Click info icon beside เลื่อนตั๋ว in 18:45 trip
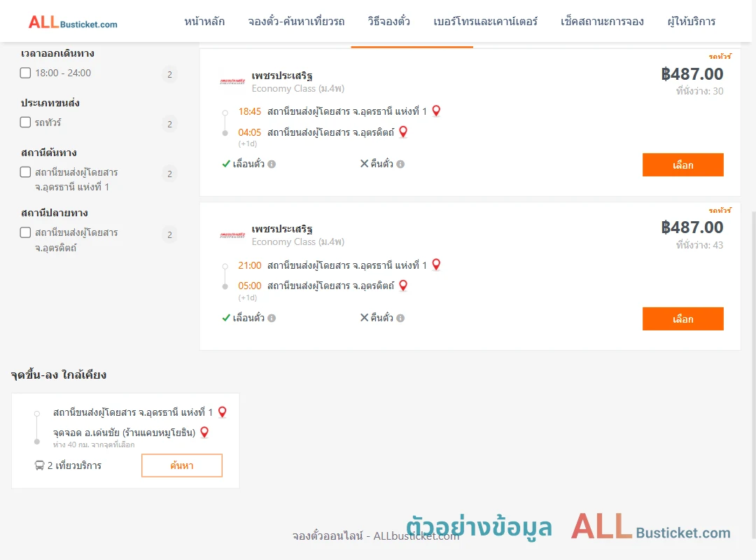This screenshot has height=560, width=756. 272,164
